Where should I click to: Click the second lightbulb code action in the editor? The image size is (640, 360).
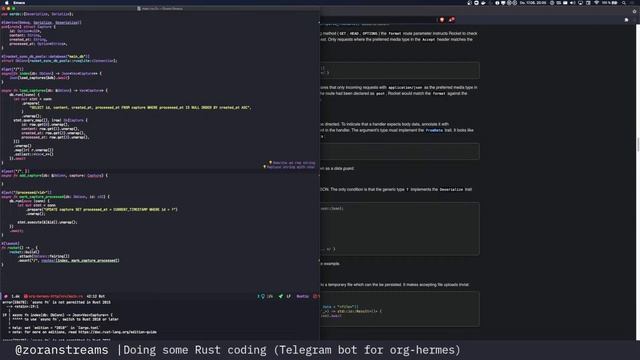[x=289, y=167]
